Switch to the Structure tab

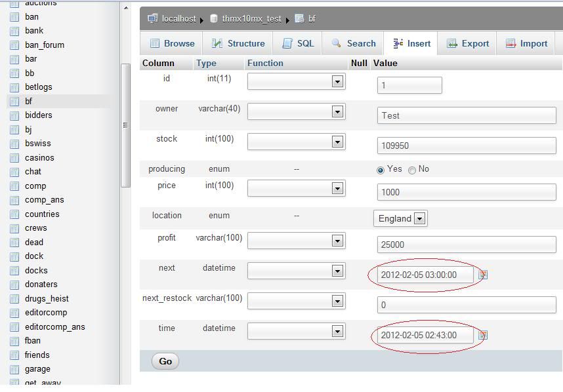(238, 43)
